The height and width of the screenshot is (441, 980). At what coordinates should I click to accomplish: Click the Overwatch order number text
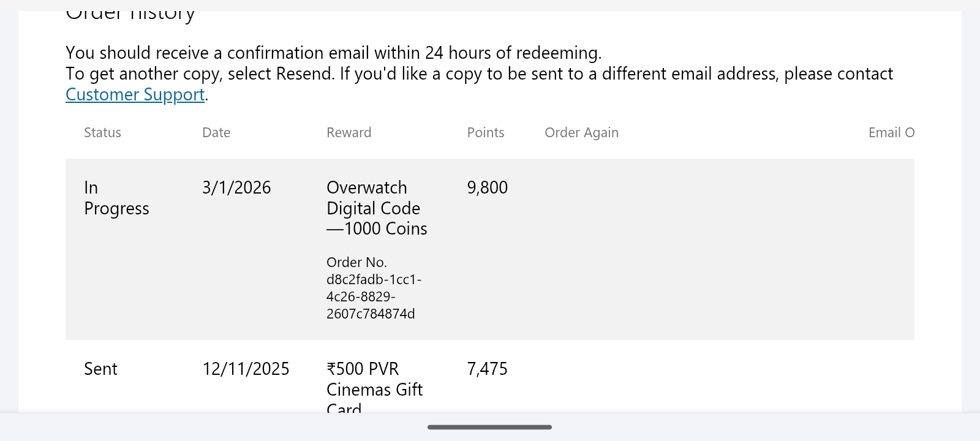372,288
